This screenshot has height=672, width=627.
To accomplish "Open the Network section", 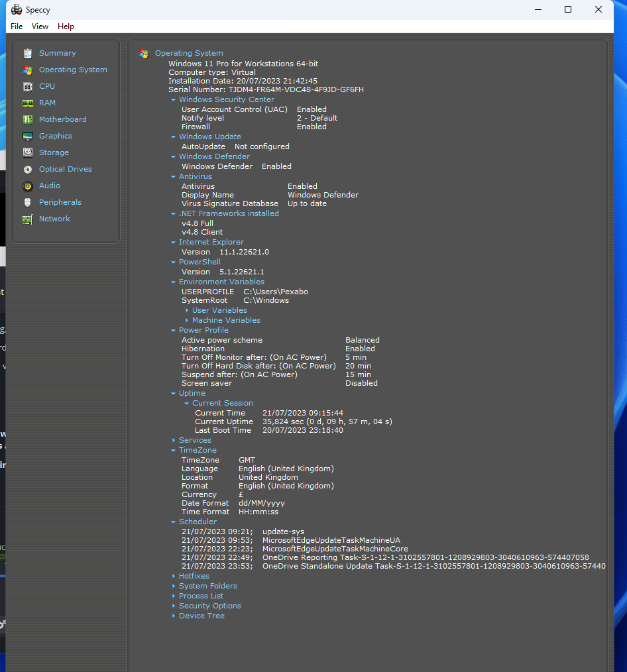I will (x=54, y=219).
